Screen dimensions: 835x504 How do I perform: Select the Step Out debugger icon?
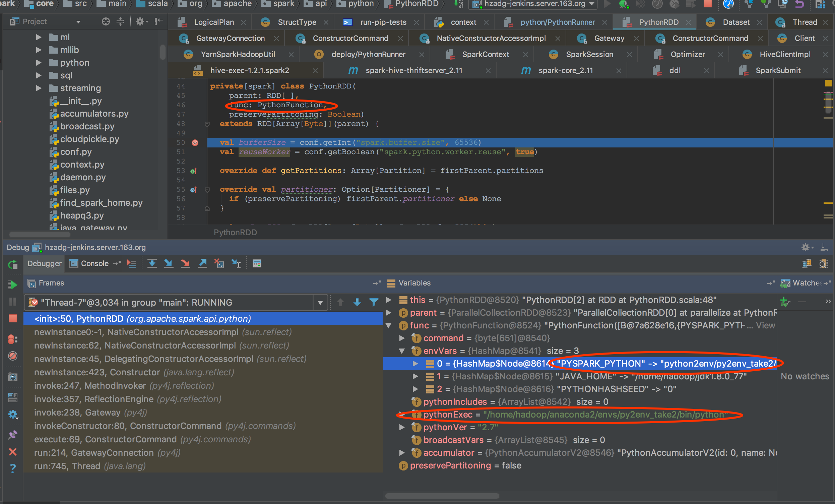tap(202, 263)
